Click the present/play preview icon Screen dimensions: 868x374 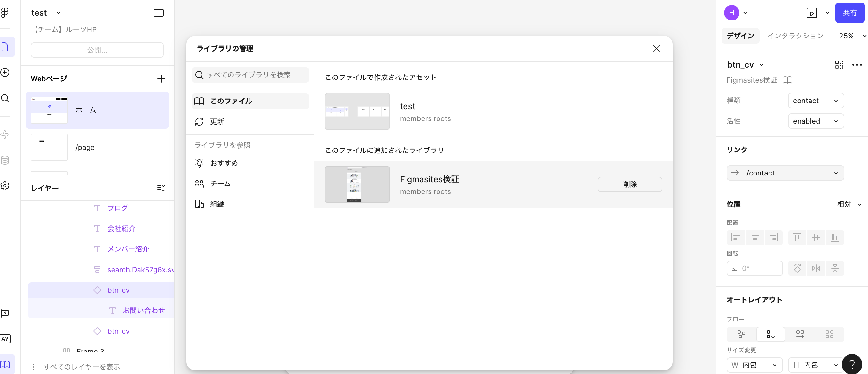tap(811, 13)
